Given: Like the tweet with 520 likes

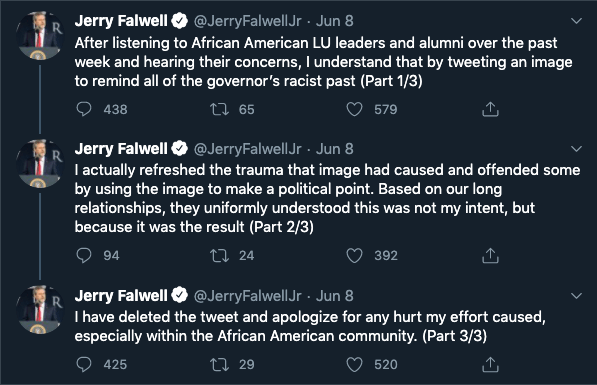Looking at the screenshot, I should tap(354, 364).
